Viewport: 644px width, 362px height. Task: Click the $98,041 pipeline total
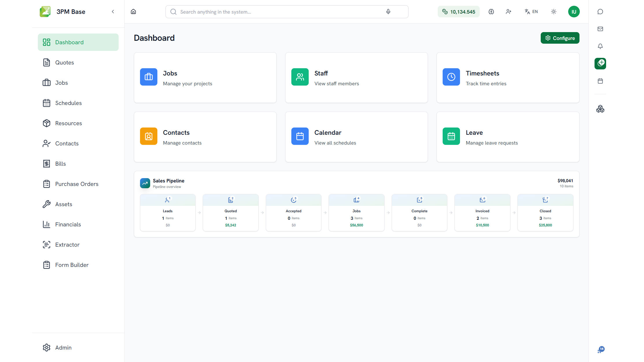click(565, 181)
